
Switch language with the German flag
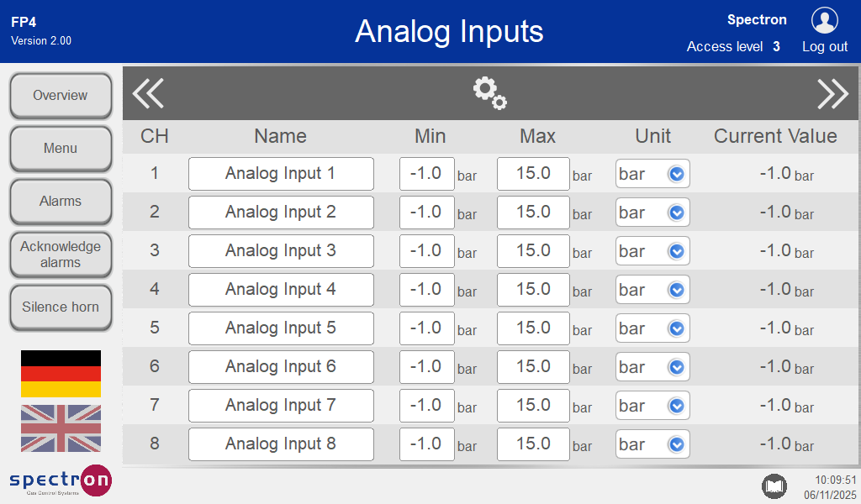pyautogui.click(x=61, y=374)
